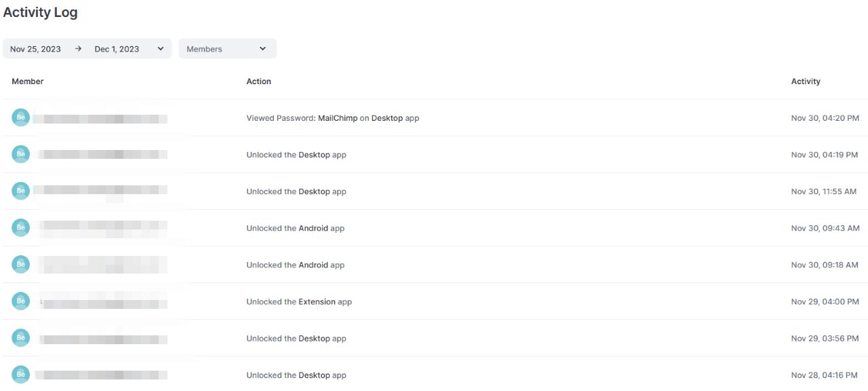This screenshot has height=391, width=868.
Task: Click the avatar in the MailChimp row
Action: pyautogui.click(x=21, y=117)
